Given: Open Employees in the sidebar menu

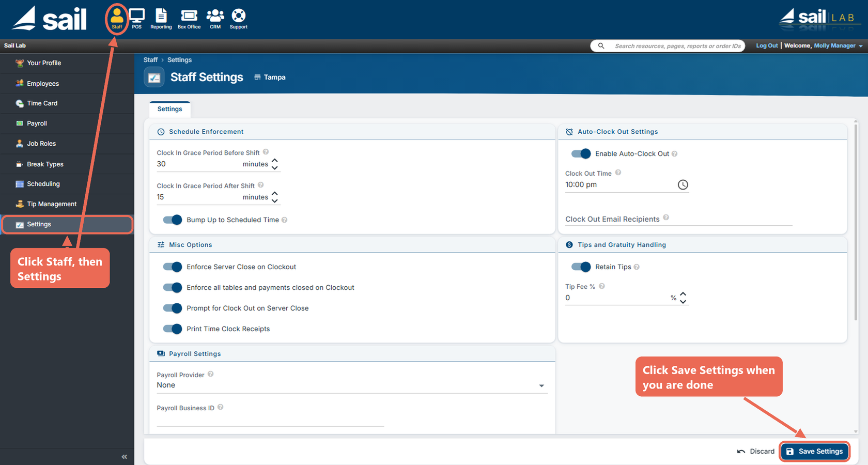Looking at the screenshot, I should coord(67,83).
